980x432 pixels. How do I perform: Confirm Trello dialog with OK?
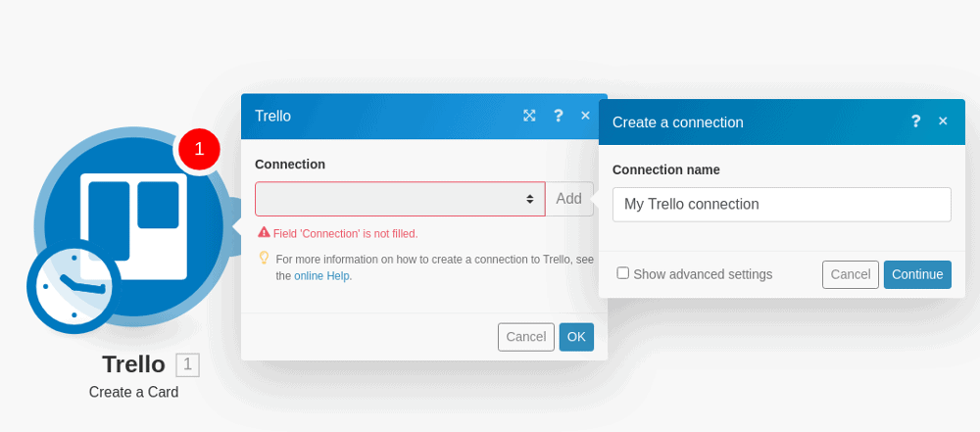click(x=576, y=337)
